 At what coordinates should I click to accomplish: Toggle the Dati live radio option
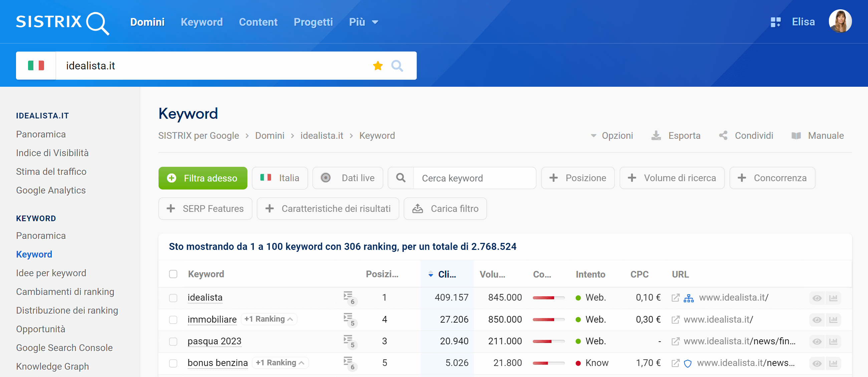click(348, 178)
